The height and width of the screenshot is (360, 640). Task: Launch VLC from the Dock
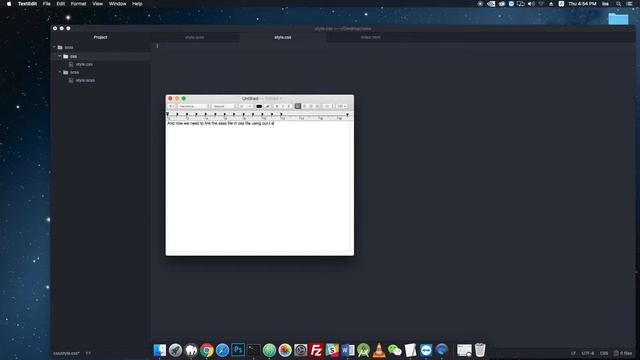379,350
